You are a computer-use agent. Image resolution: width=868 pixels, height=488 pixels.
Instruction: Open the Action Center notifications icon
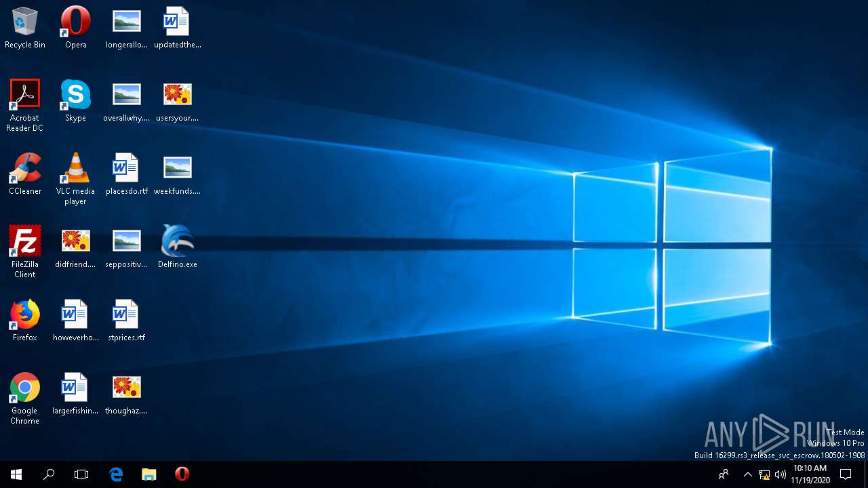point(846,474)
